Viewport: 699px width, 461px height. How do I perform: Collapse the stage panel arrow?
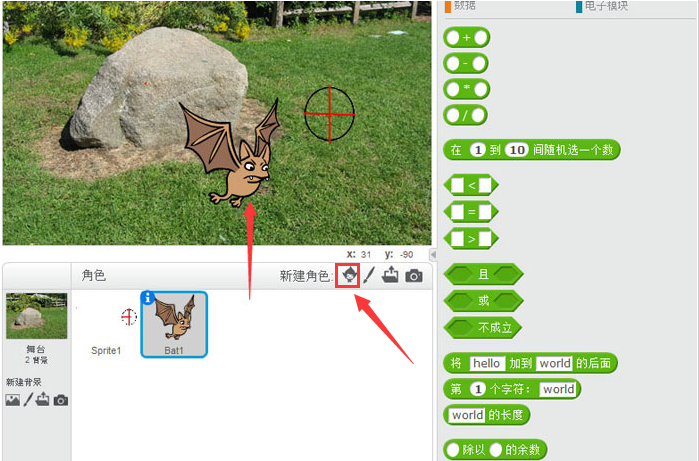[x=433, y=255]
